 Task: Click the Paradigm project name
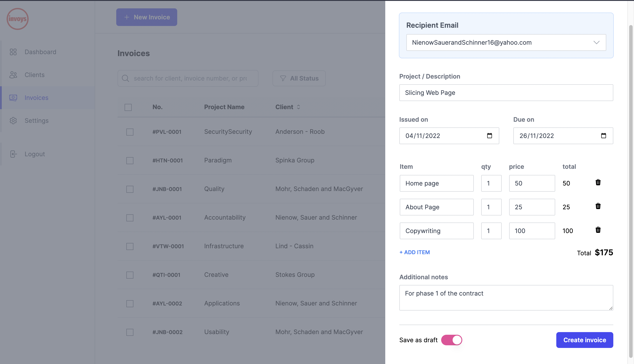[x=218, y=160]
